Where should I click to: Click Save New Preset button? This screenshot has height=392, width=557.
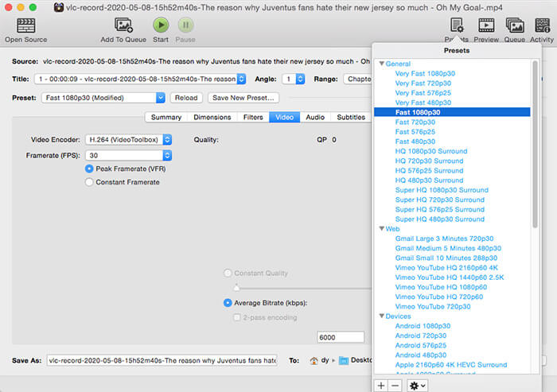[243, 98]
